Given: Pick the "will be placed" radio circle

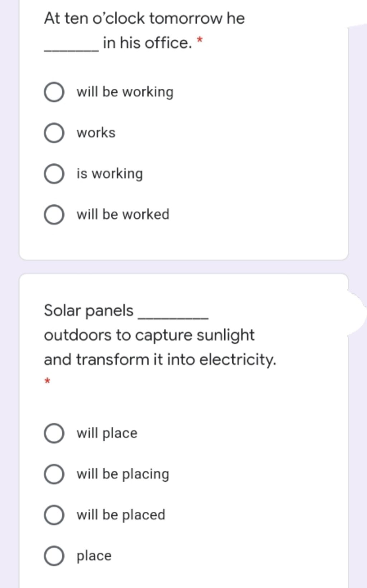Looking at the screenshot, I should pos(54,515).
